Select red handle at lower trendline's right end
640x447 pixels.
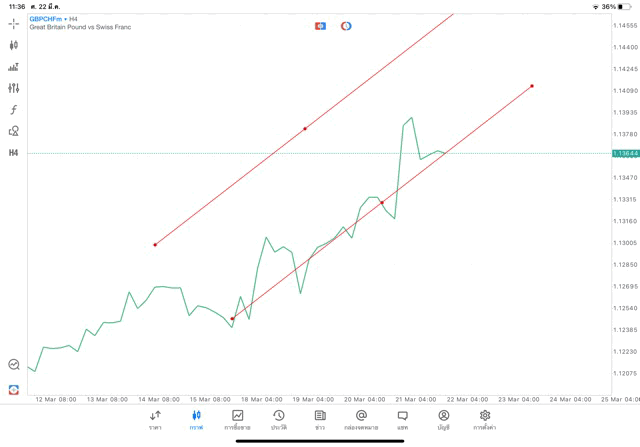(x=532, y=86)
